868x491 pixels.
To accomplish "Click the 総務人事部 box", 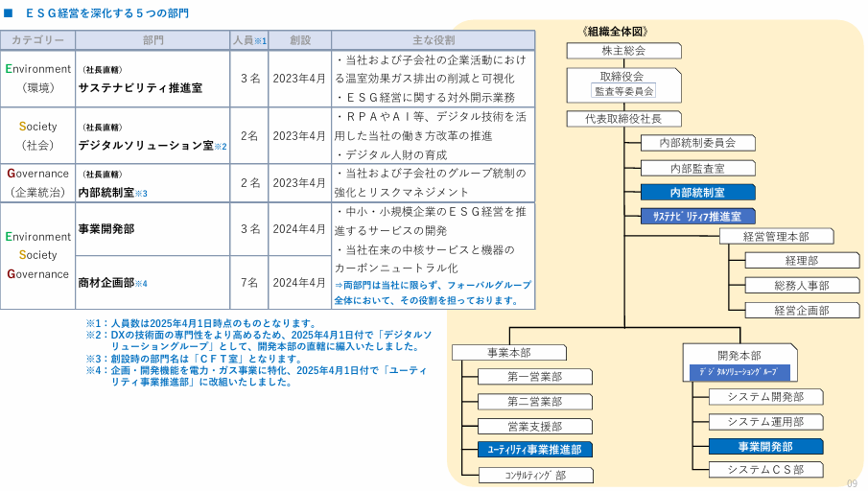I will [x=802, y=285].
